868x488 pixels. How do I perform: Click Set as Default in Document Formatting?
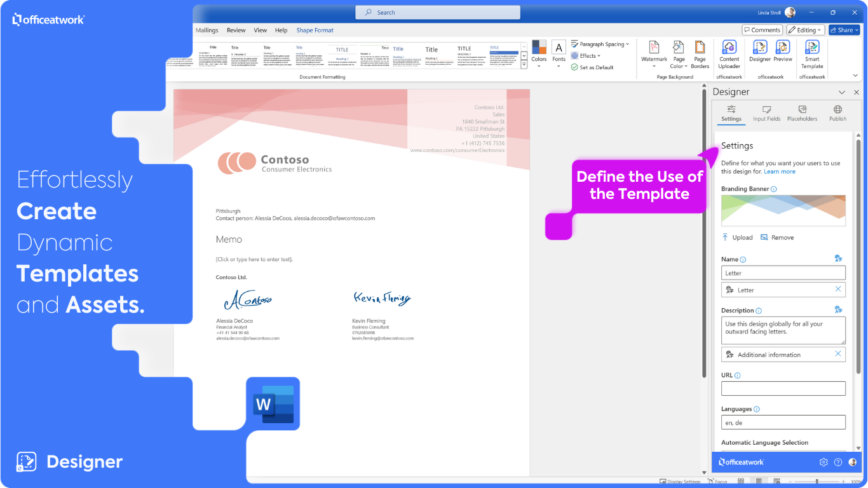592,67
